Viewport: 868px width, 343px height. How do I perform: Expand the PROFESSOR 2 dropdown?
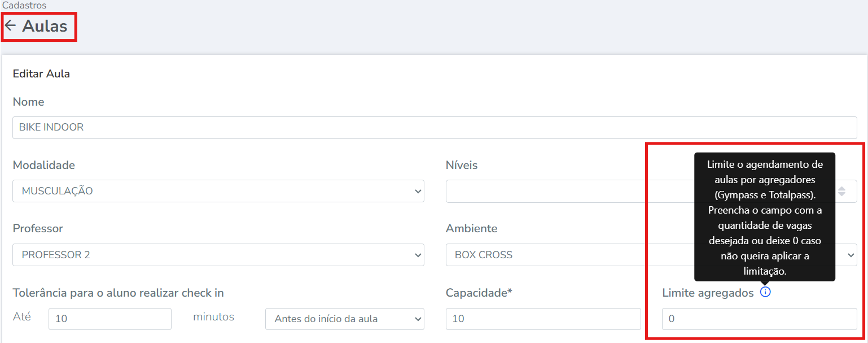click(218, 255)
